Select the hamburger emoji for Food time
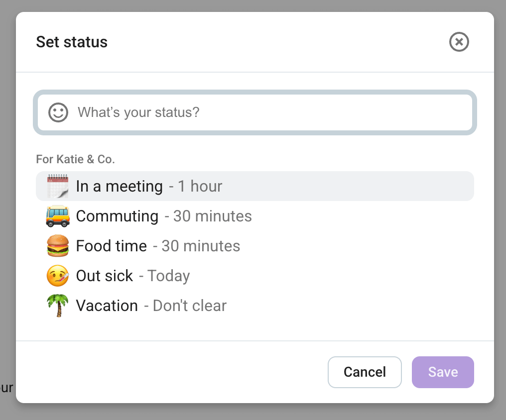This screenshot has width=506, height=420. pyautogui.click(x=57, y=246)
